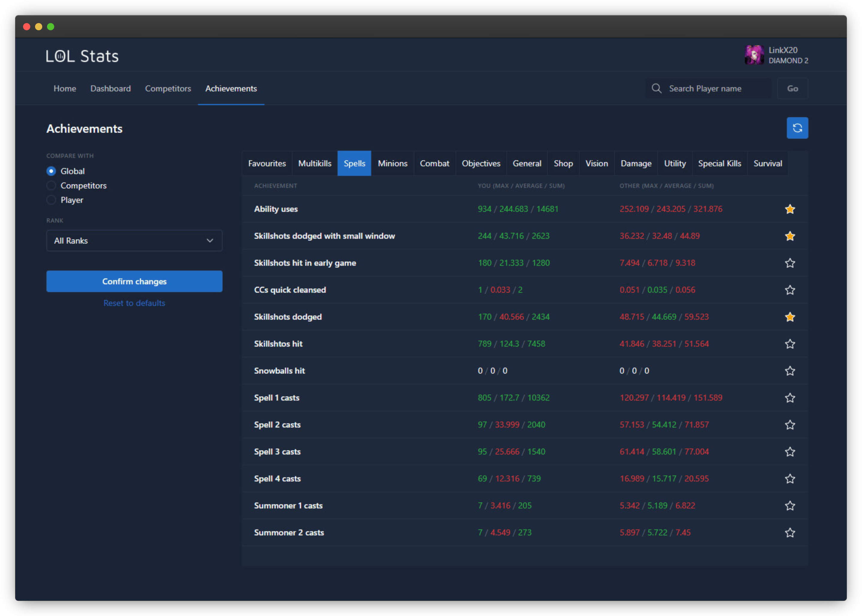Select the Global compare option
This screenshot has width=862, height=616.
tap(51, 171)
